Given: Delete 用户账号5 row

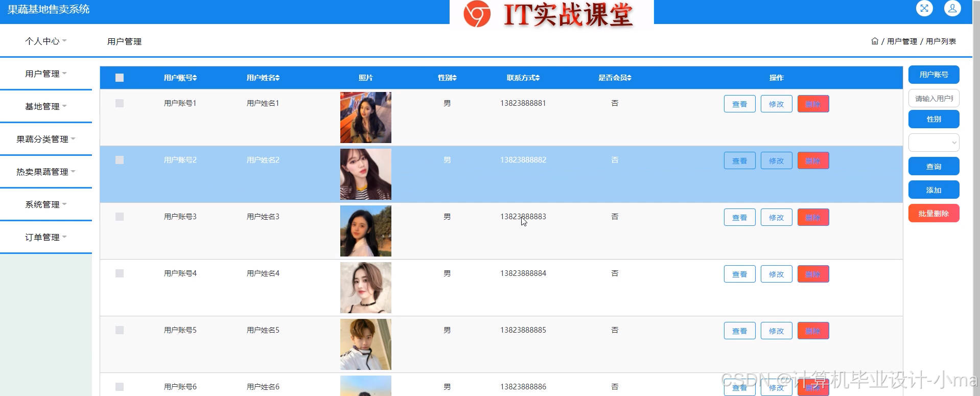Looking at the screenshot, I should 813,331.
